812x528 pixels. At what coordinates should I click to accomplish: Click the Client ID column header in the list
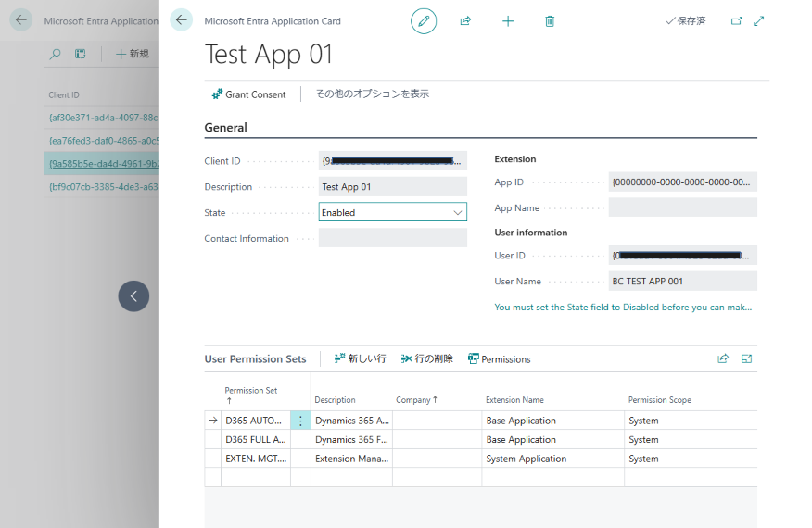point(64,94)
